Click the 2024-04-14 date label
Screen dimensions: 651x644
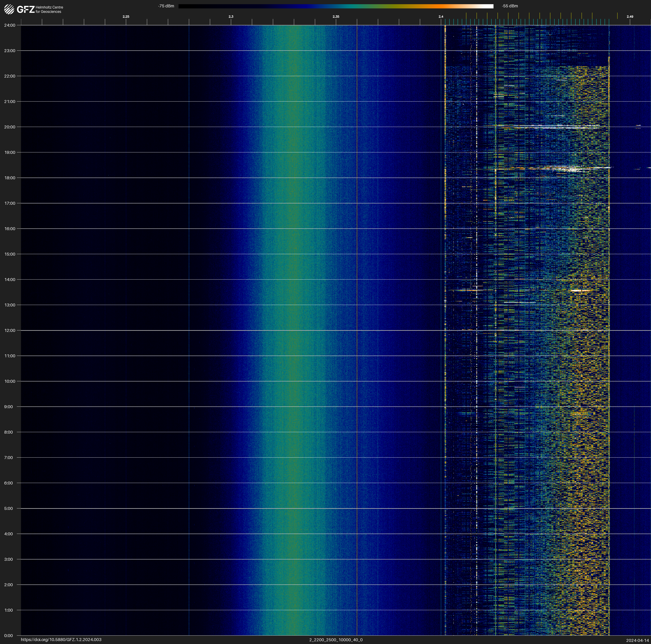(637, 640)
